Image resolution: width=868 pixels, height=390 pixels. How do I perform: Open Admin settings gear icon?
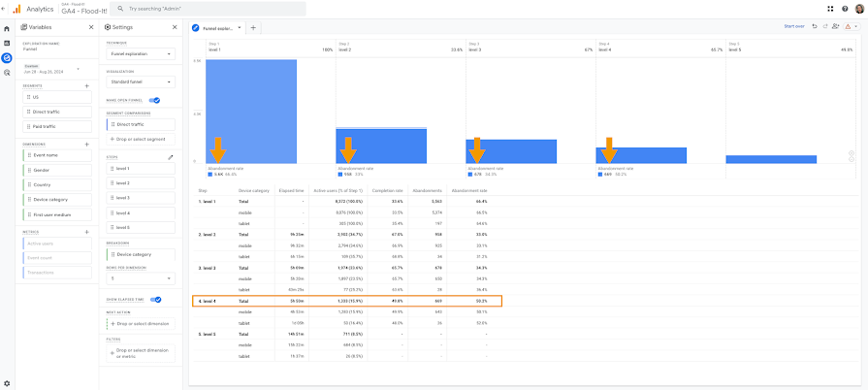pos(7,383)
